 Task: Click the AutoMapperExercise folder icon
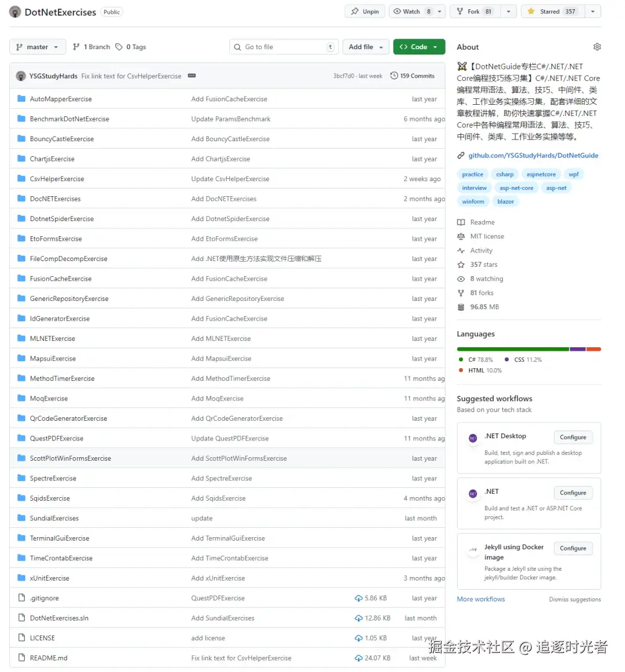tap(21, 98)
